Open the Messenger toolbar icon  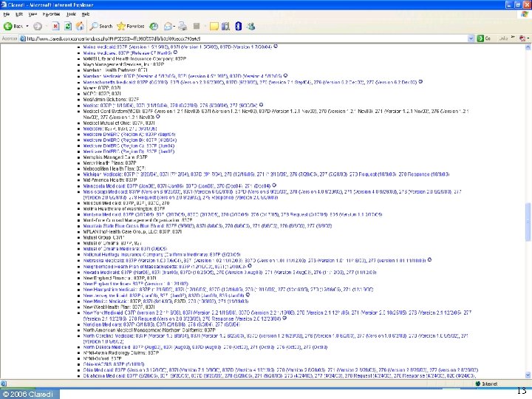coord(250,26)
